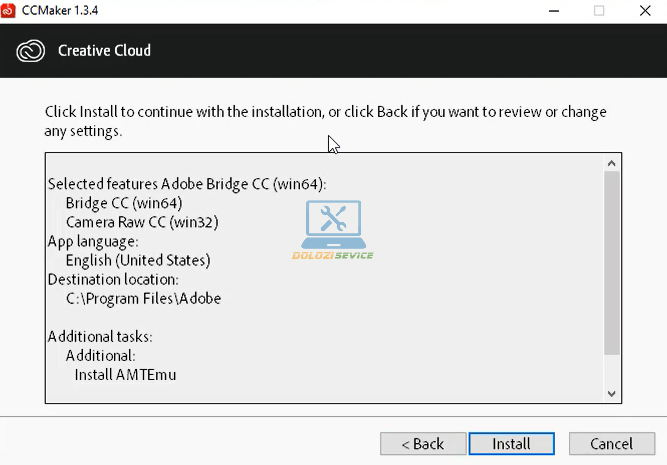Image resolution: width=667 pixels, height=465 pixels.
Task: Click the disabled maximize window button
Action: [x=599, y=11]
